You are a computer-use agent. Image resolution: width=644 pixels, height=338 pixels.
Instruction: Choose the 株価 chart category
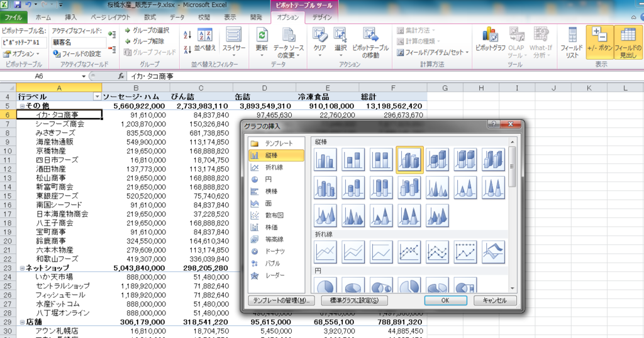pos(277,227)
